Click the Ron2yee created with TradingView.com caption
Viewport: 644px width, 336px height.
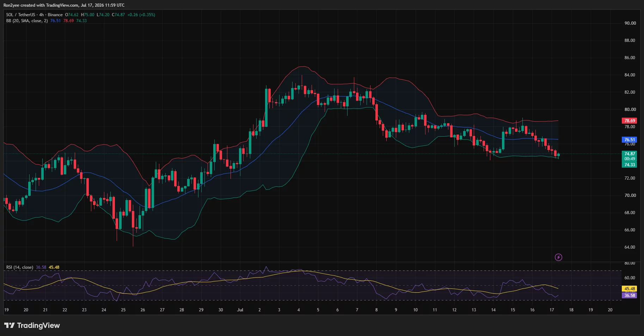coord(64,5)
